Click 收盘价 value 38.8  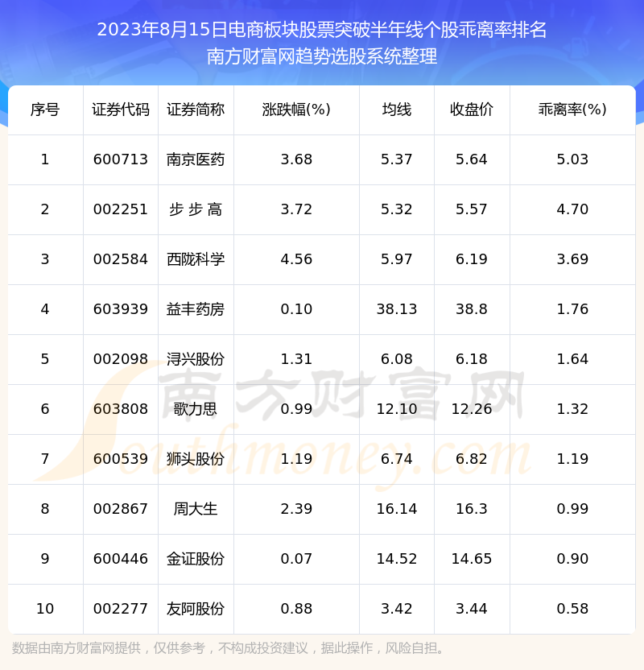[x=472, y=309]
